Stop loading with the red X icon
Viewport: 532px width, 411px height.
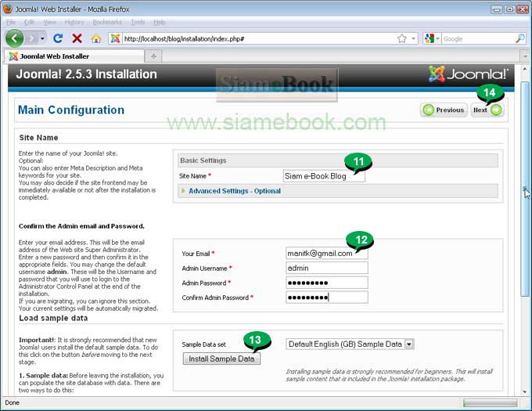coord(77,38)
